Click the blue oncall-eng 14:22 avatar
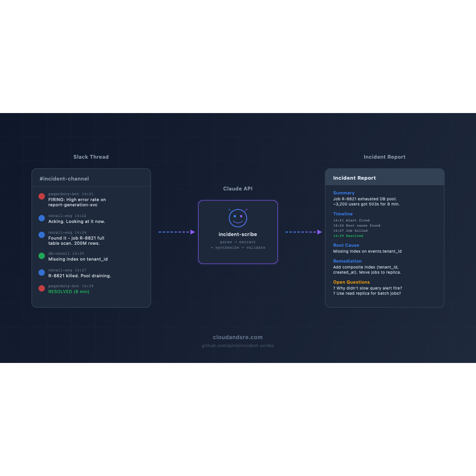Screen dimensions: 476x476 [x=42, y=218]
